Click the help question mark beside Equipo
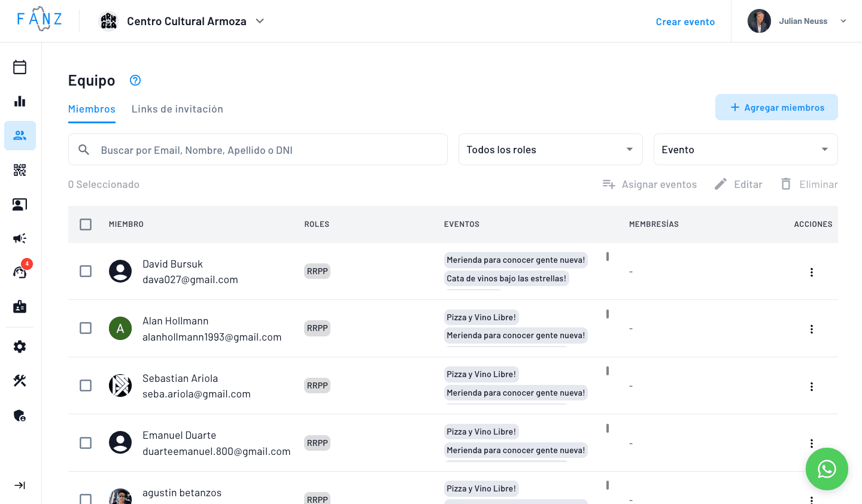862x504 pixels. [135, 80]
